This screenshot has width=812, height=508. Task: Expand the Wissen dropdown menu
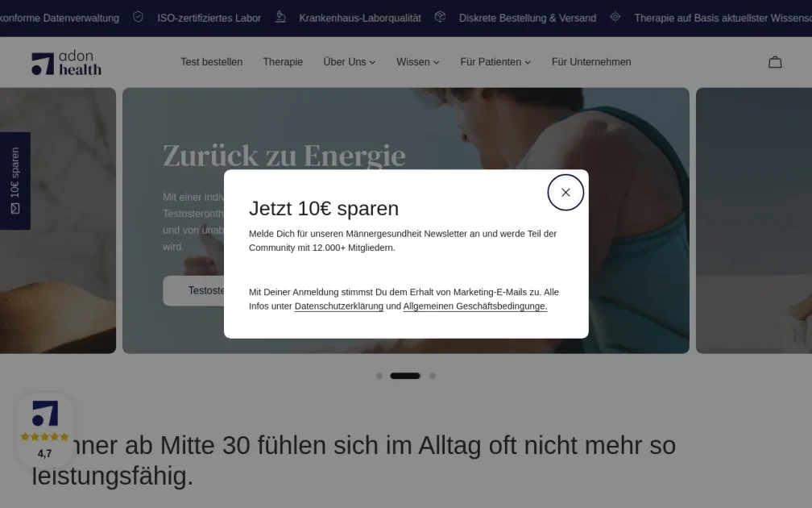[417, 62]
